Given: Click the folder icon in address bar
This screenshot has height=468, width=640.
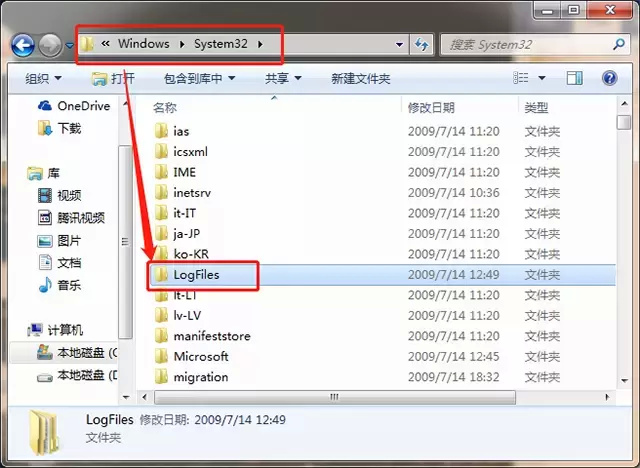Looking at the screenshot, I should [x=87, y=44].
